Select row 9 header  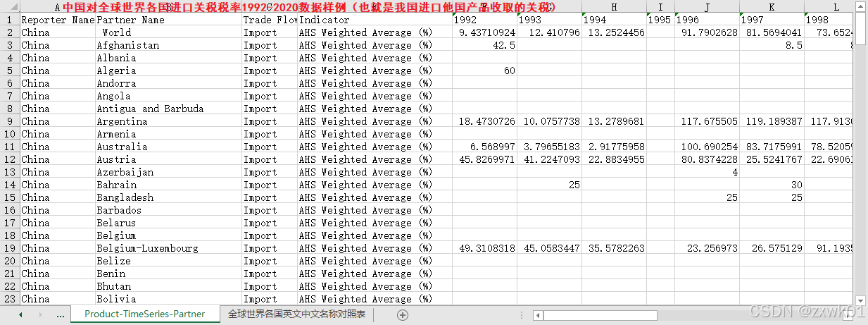pos(9,121)
